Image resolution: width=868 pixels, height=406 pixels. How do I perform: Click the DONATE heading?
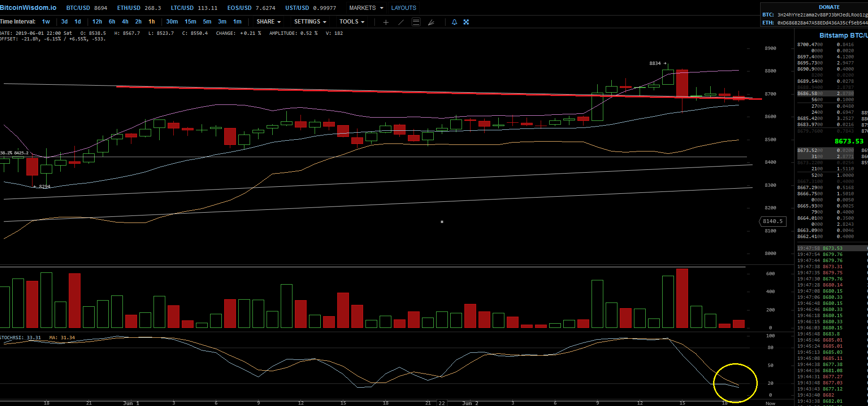[829, 7]
